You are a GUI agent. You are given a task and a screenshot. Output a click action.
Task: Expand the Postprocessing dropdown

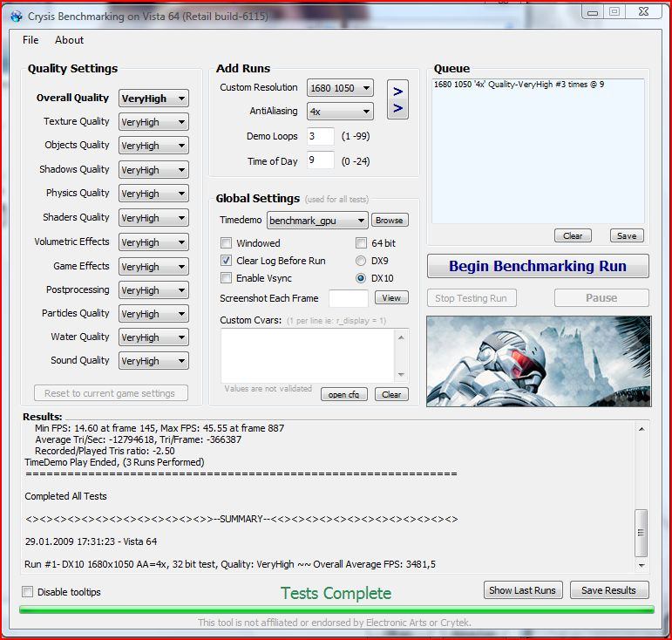click(x=153, y=290)
